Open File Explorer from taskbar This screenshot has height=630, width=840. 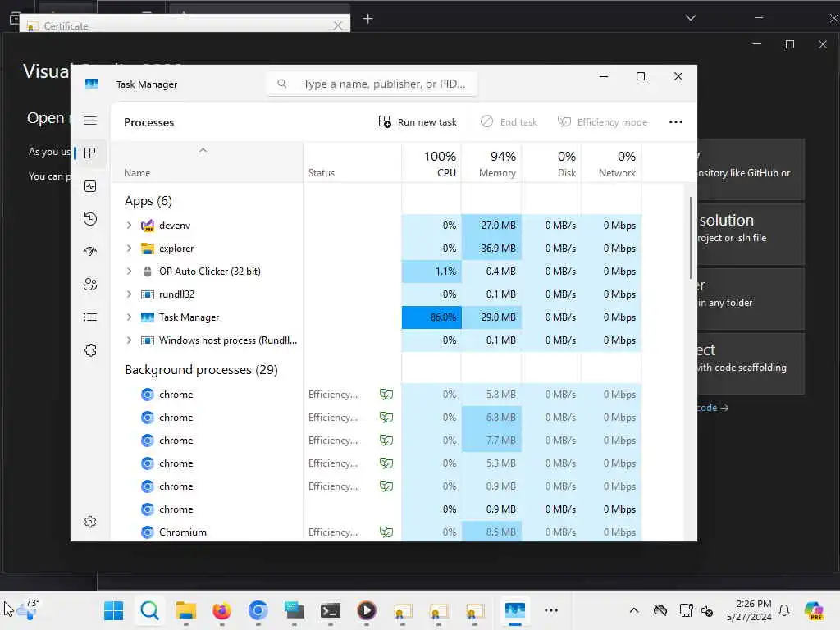(x=186, y=610)
